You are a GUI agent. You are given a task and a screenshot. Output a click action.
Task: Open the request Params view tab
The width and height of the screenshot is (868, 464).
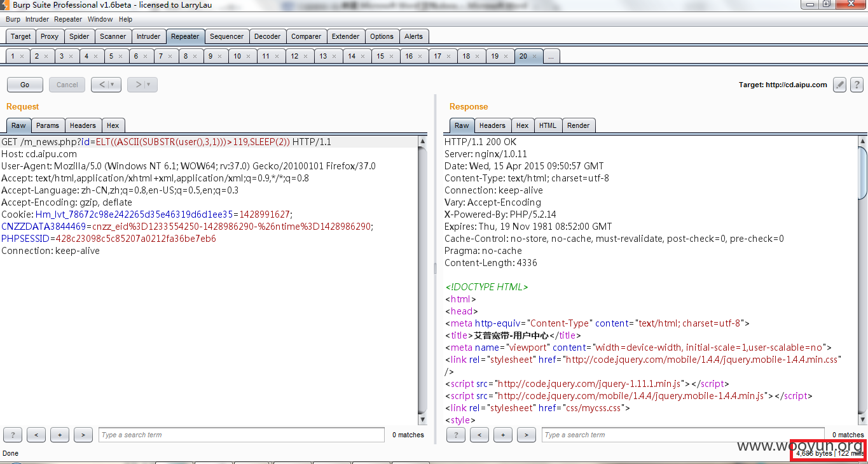48,125
